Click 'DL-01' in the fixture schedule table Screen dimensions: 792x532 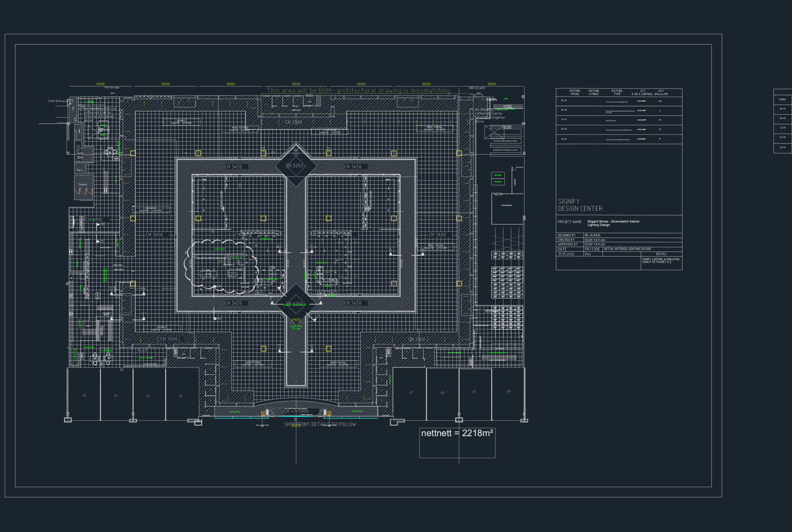click(x=564, y=101)
